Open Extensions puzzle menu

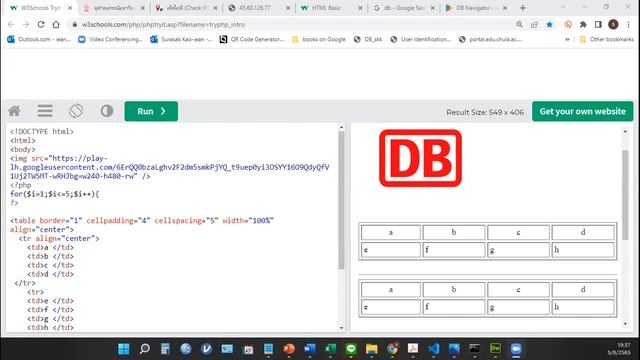[x=583, y=24]
